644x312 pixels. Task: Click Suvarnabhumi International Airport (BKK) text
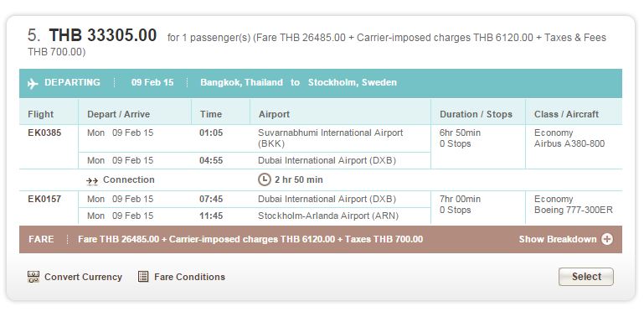pyautogui.click(x=330, y=138)
